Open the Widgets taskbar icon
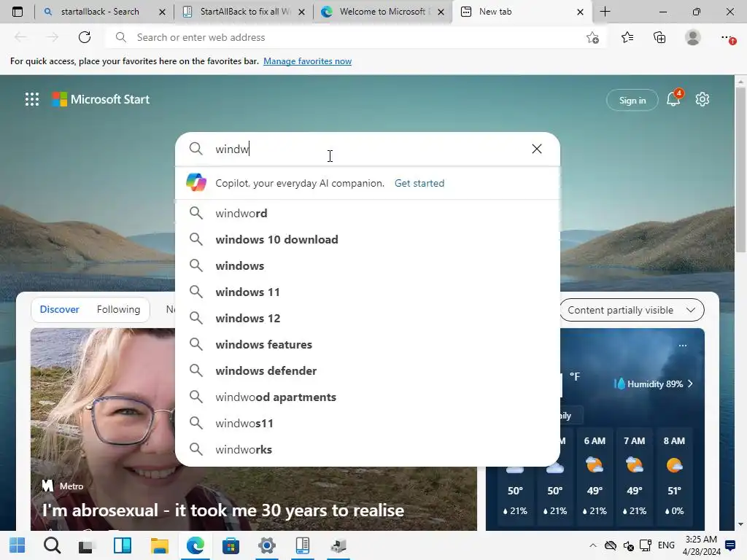The height and width of the screenshot is (560, 747). coord(123,545)
